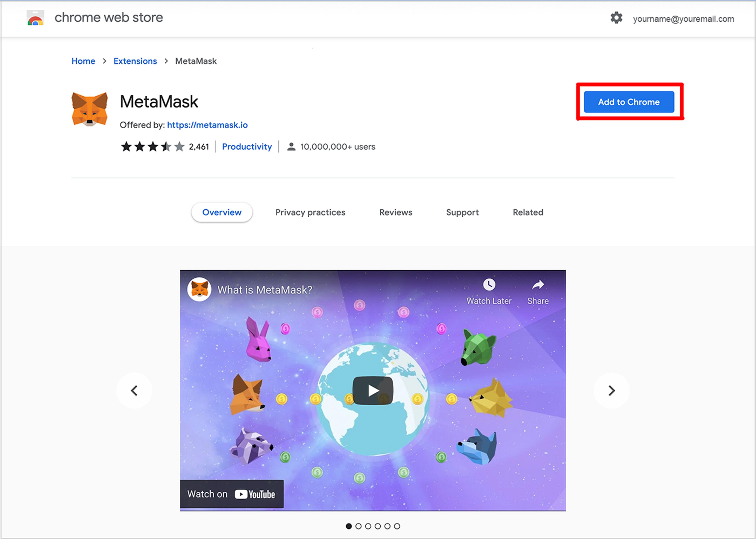Select the last carousel dot
This screenshot has height=539, width=756.
coord(397,526)
